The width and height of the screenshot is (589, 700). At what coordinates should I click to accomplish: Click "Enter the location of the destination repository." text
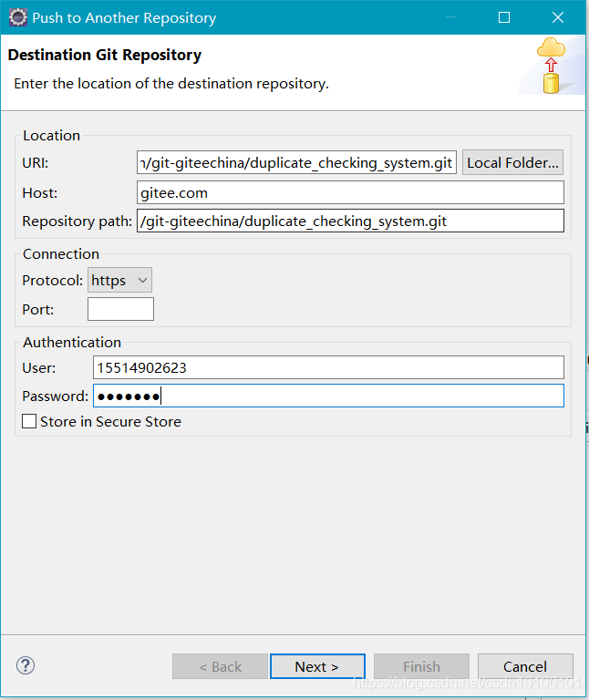point(171,84)
